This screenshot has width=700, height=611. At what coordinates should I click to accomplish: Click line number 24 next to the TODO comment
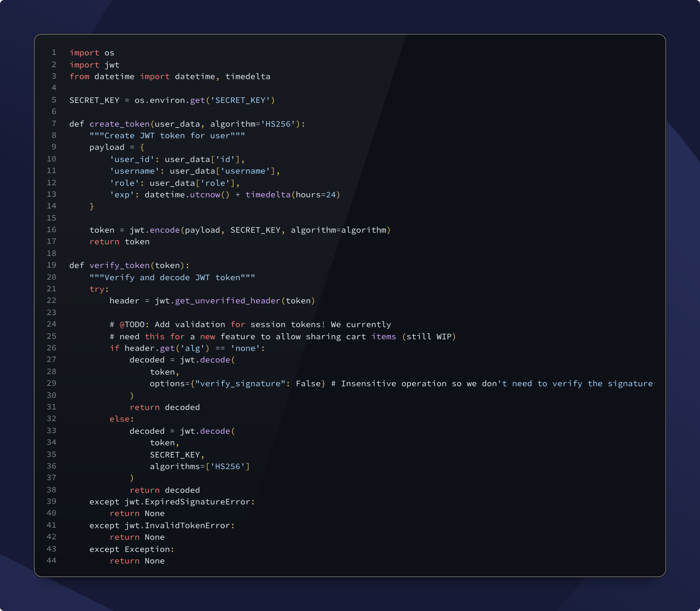click(51, 324)
